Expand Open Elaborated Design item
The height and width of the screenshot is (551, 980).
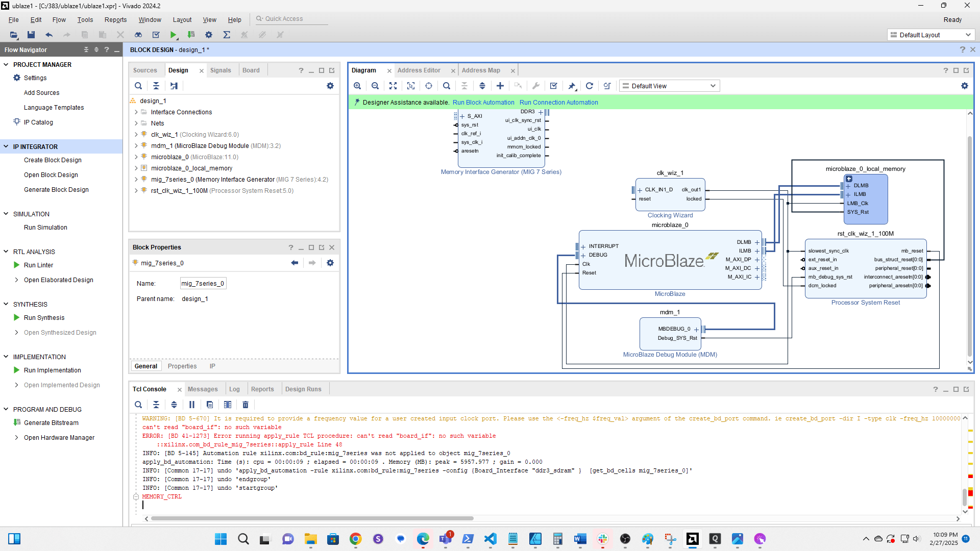click(x=16, y=280)
